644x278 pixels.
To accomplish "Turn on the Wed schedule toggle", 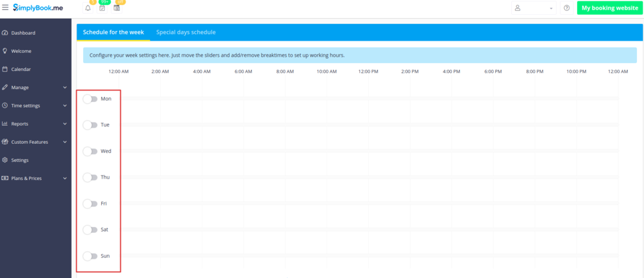I will (x=90, y=152).
